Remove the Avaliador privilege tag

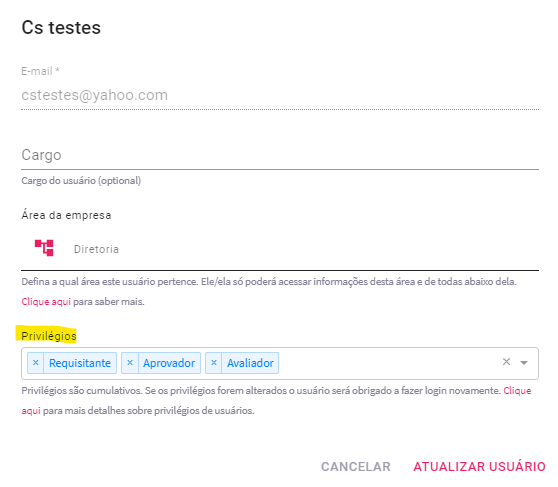click(x=214, y=363)
